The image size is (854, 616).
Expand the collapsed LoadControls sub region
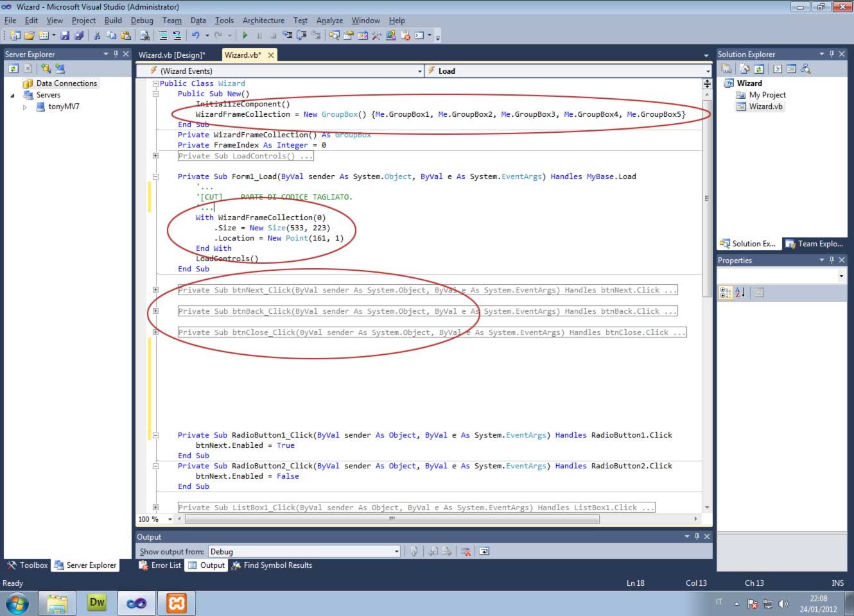[155, 156]
